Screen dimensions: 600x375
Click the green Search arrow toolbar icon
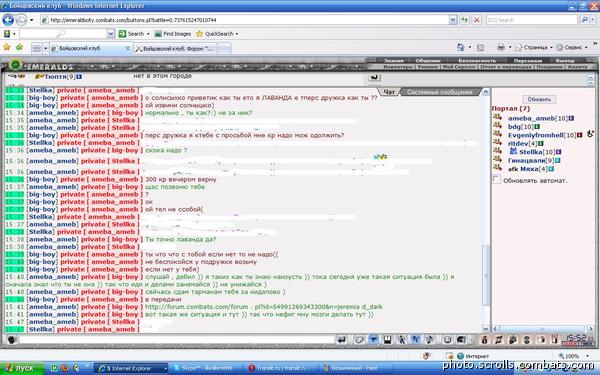[x=122, y=34]
